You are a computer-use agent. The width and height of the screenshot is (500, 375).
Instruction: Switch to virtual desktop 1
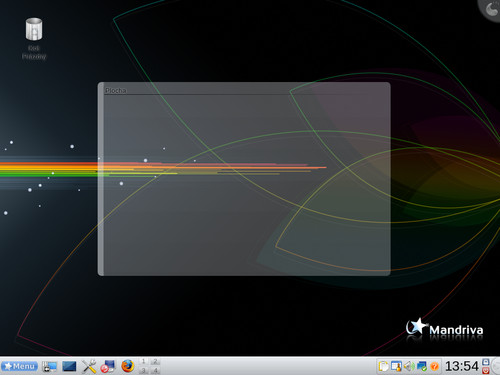pyautogui.click(x=143, y=362)
